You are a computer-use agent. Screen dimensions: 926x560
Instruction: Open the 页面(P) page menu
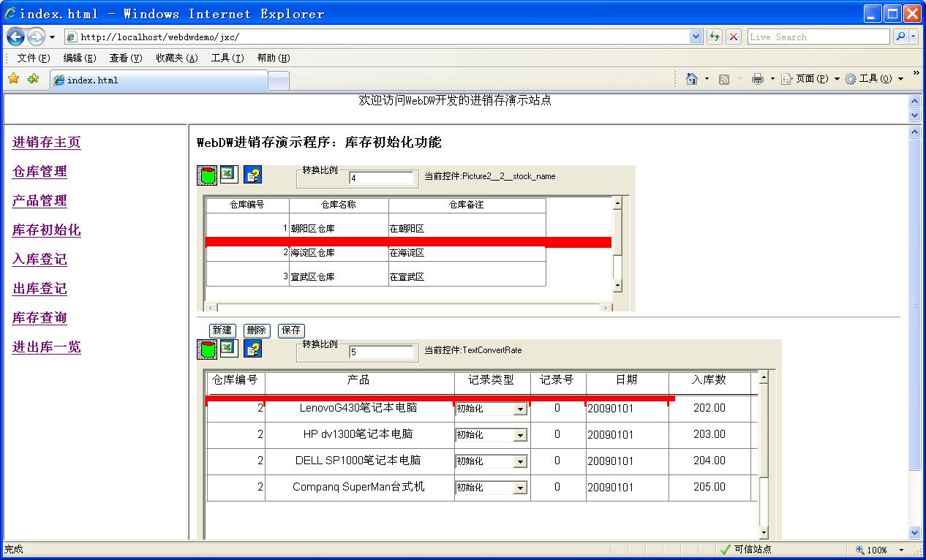tap(810, 79)
